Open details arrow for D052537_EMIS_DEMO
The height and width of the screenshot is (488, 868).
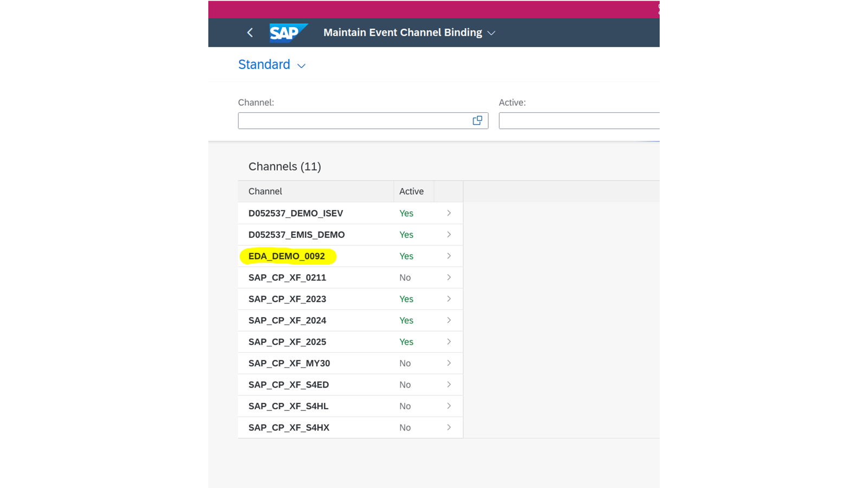449,235
